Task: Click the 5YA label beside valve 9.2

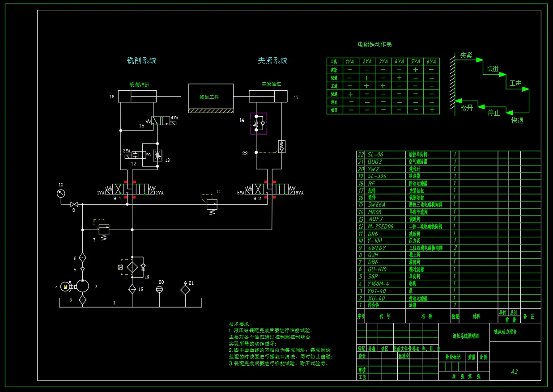Action: (x=241, y=193)
